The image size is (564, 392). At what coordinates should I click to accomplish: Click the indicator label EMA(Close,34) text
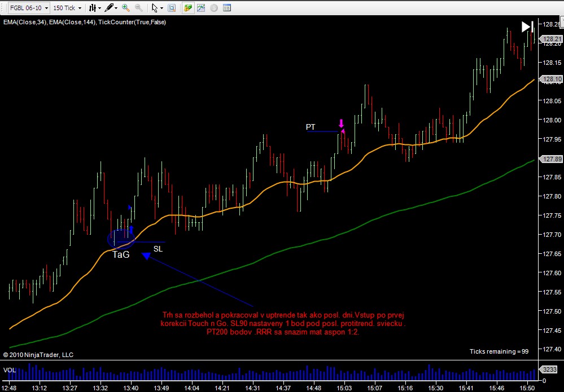point(25,22)
